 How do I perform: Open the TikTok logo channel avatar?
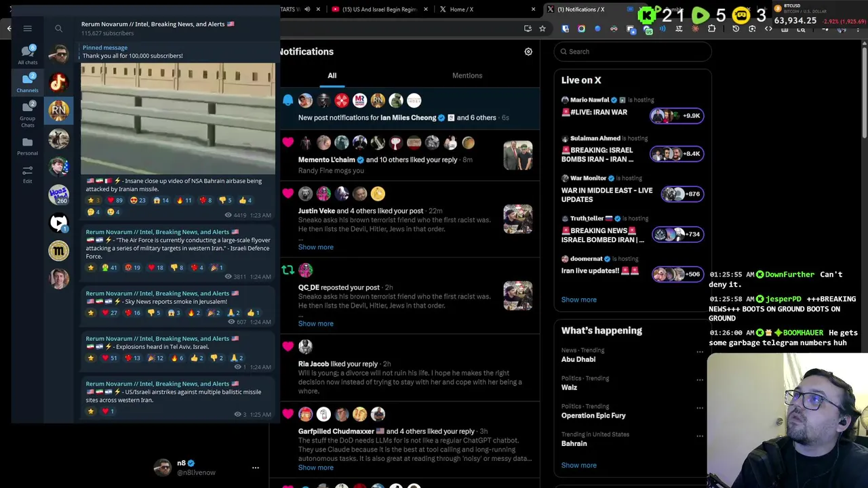[58, 82]
